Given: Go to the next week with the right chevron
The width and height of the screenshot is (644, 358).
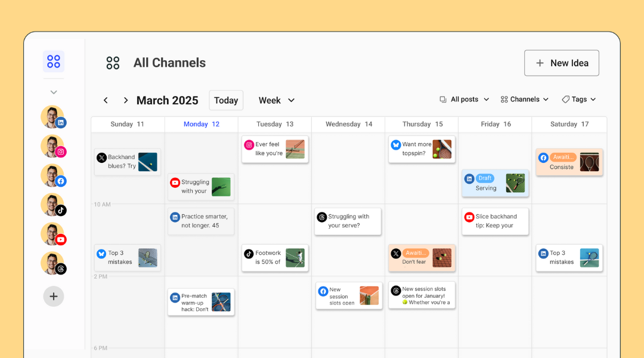Looking at the screenshot, I should click(x=125, y=100).
